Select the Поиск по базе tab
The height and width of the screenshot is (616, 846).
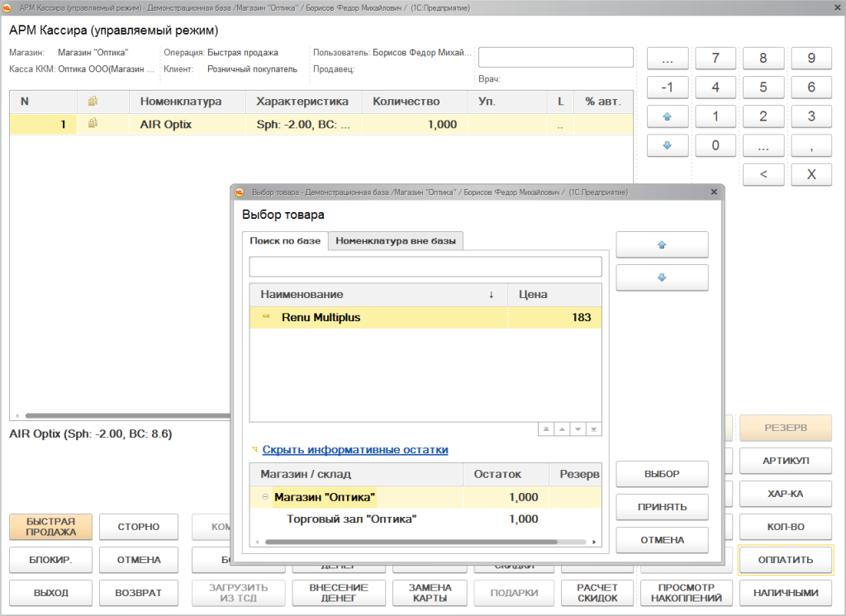click(285, 241)
